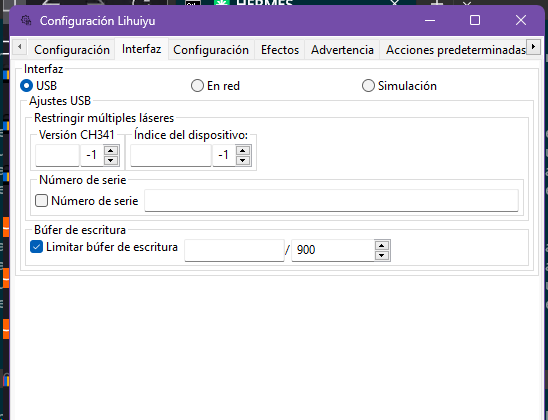Open the first Configuración tab
This screenshot has width=548, height=420.
click(x=72, y=50)
